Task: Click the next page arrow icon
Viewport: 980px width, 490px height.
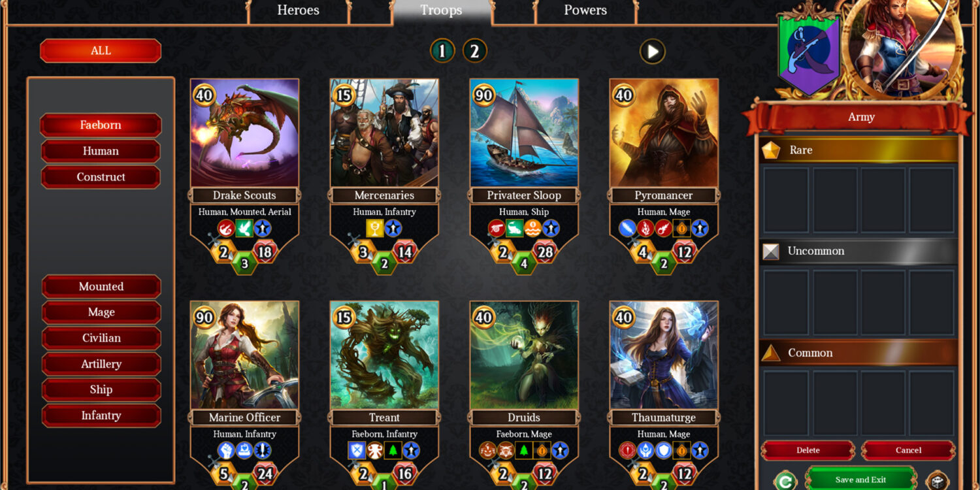Action: tap(652, 52)
